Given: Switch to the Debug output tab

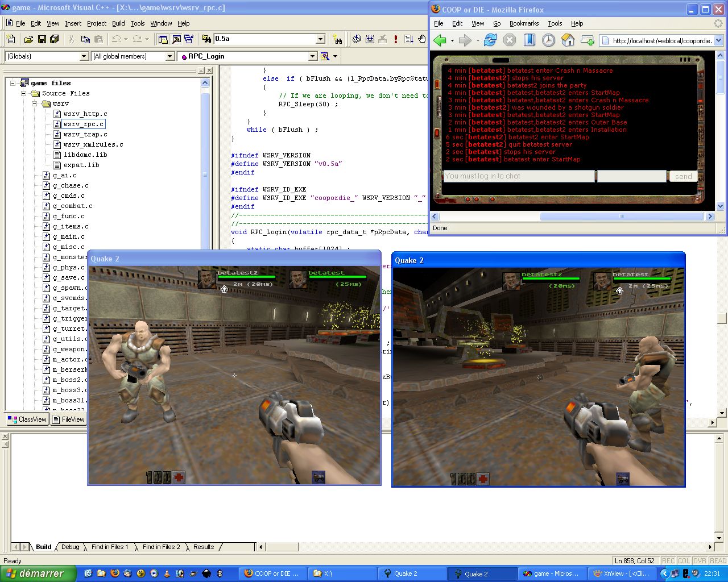Looking at the screenshot, I should 70,547.
